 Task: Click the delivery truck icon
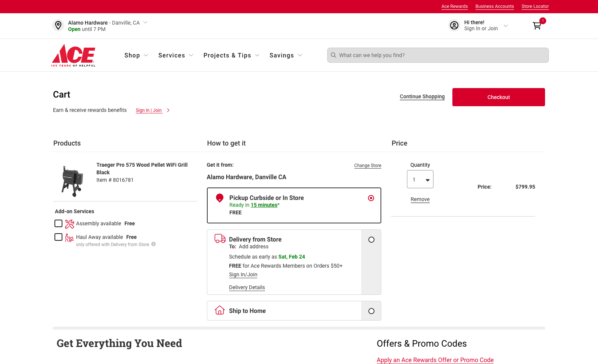[x=220, y=239]
